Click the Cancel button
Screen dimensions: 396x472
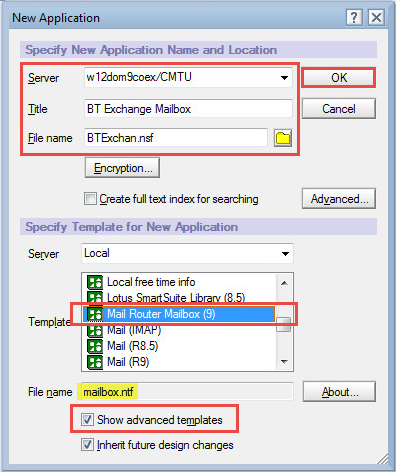339,109
